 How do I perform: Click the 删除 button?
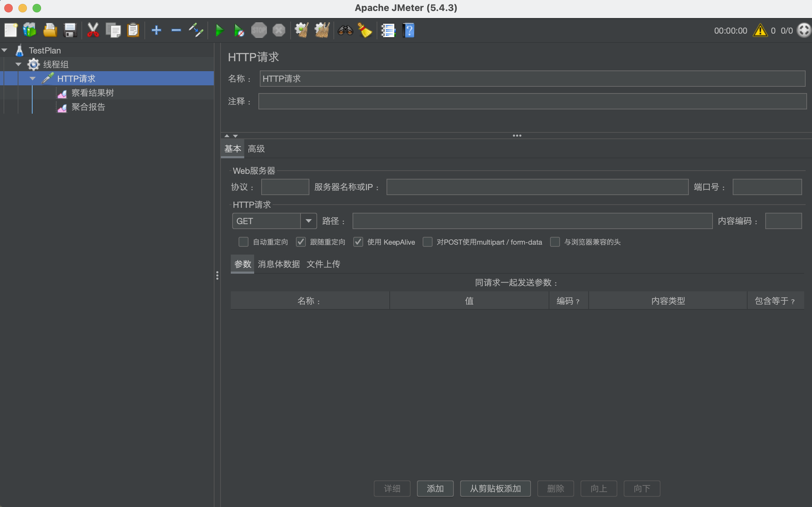(x=555, y=489)
